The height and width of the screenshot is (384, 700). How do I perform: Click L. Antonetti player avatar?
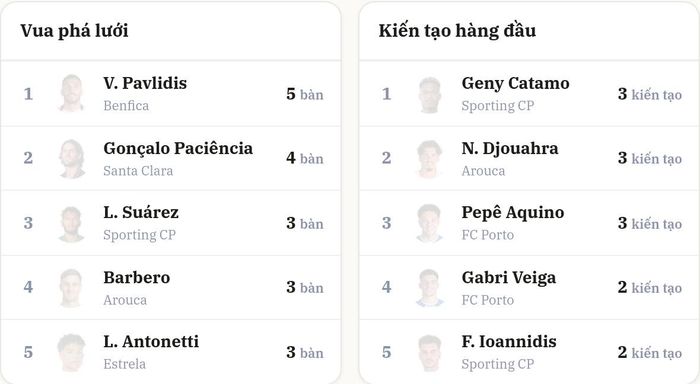coord(71,352)
